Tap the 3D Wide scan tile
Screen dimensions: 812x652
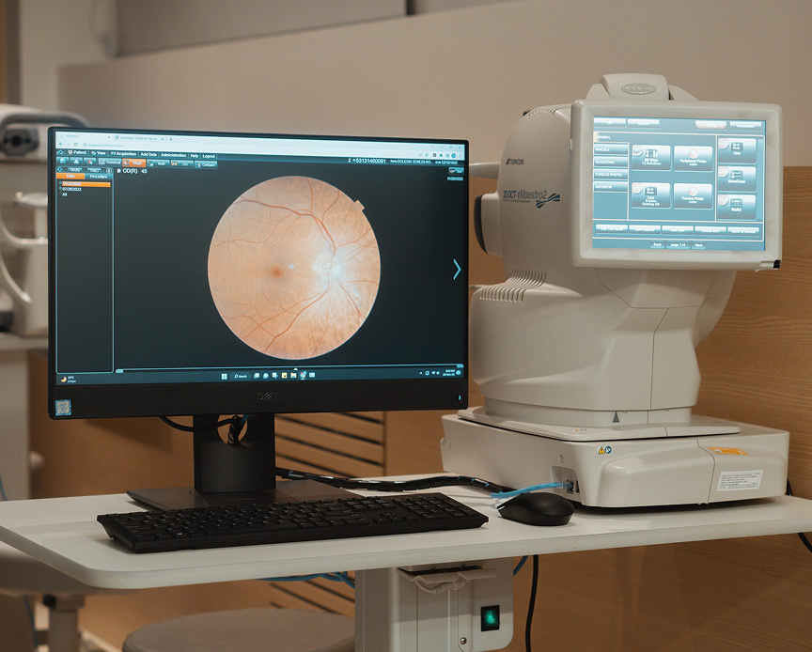[650, 157]
